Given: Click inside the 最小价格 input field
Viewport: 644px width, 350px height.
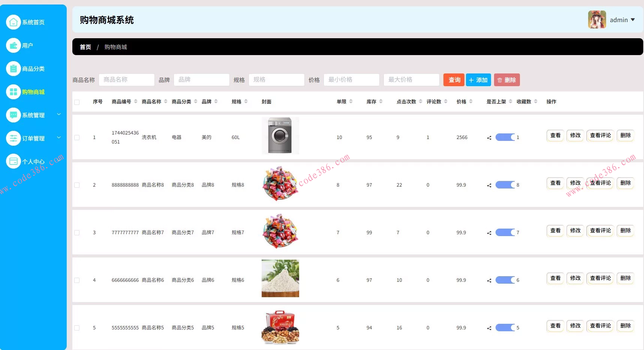Looking at the screenshot, I should click(x=351, y=79).
